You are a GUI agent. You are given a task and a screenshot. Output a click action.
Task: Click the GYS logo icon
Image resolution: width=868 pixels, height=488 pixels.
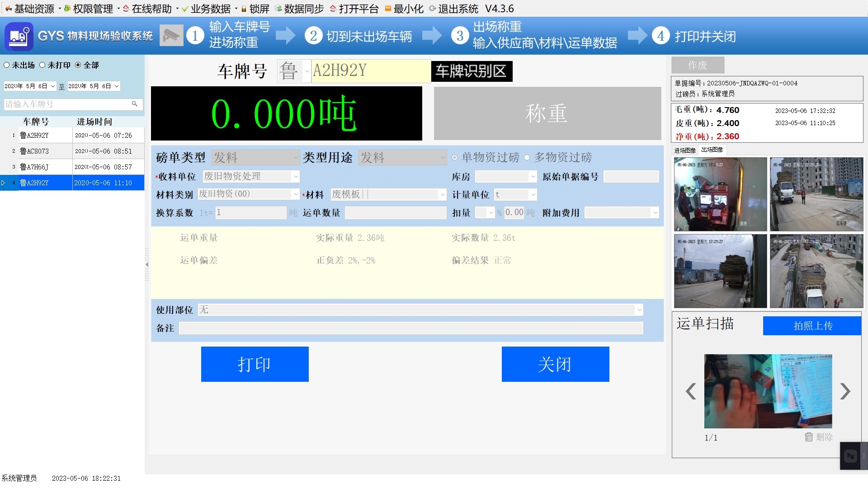point(18,36)
